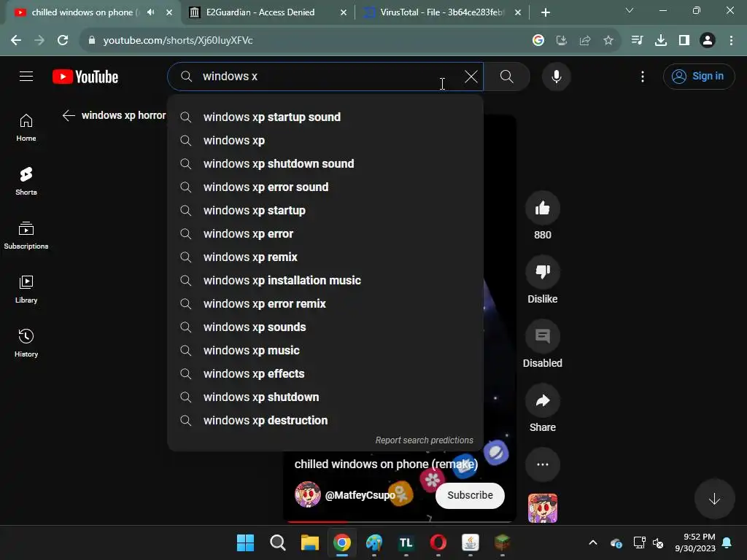Open File Explorer from taskbar
This screenshot has height=560, width=747.
[309, 542]
